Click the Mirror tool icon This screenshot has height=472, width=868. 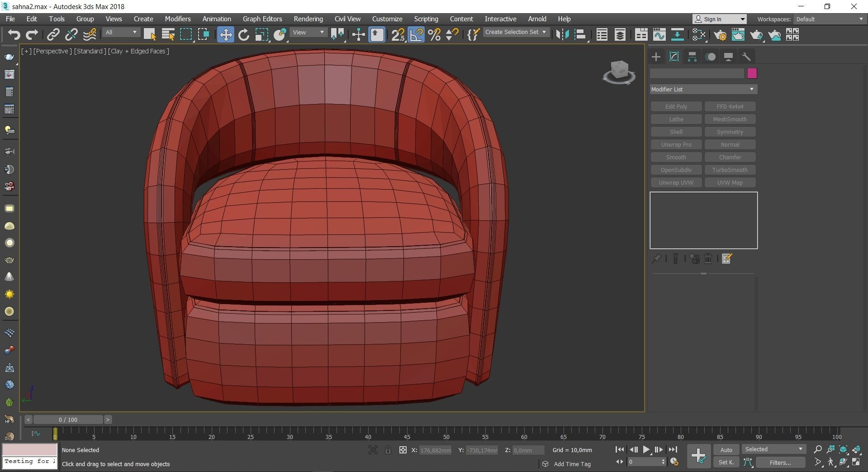point(562,34)
